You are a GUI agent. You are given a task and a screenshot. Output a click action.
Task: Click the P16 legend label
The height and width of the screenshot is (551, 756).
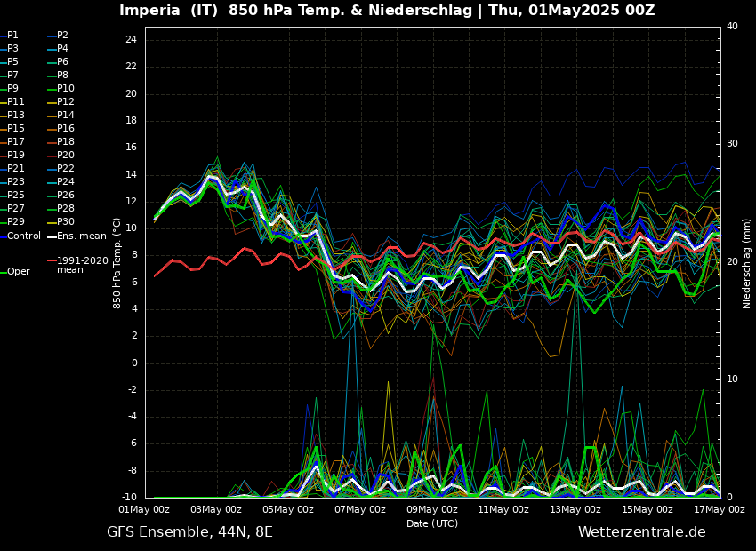(x=65, y=129)
